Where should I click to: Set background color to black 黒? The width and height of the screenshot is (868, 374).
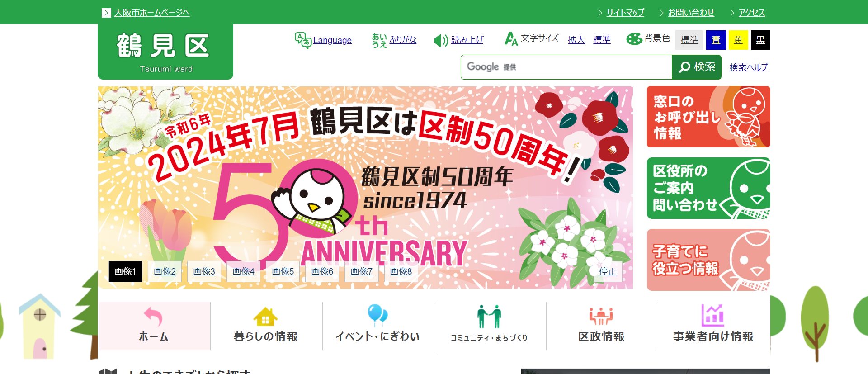(x=760, y=40)
